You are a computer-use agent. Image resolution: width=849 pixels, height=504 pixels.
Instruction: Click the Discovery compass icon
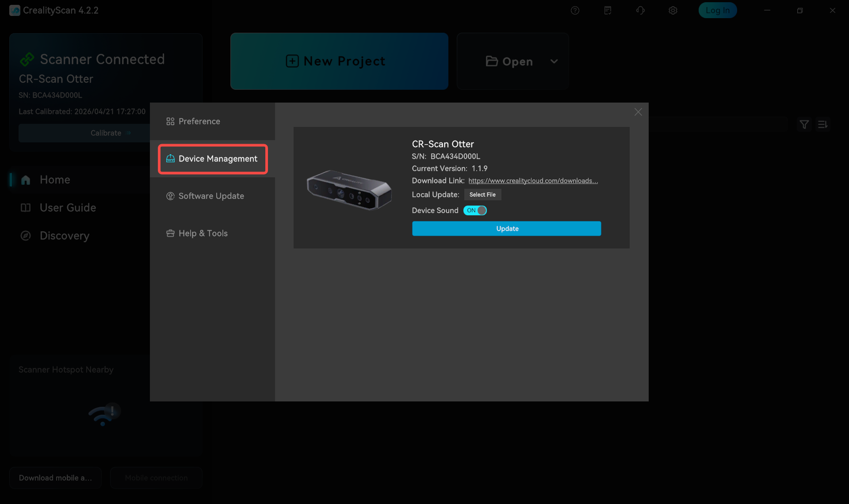point(26,236)
